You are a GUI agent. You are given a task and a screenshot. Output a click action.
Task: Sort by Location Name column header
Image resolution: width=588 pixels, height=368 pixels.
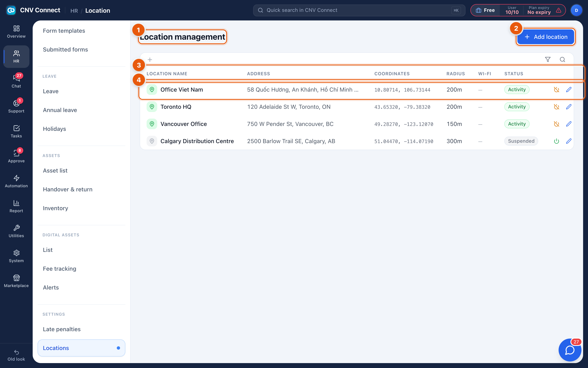167,74
